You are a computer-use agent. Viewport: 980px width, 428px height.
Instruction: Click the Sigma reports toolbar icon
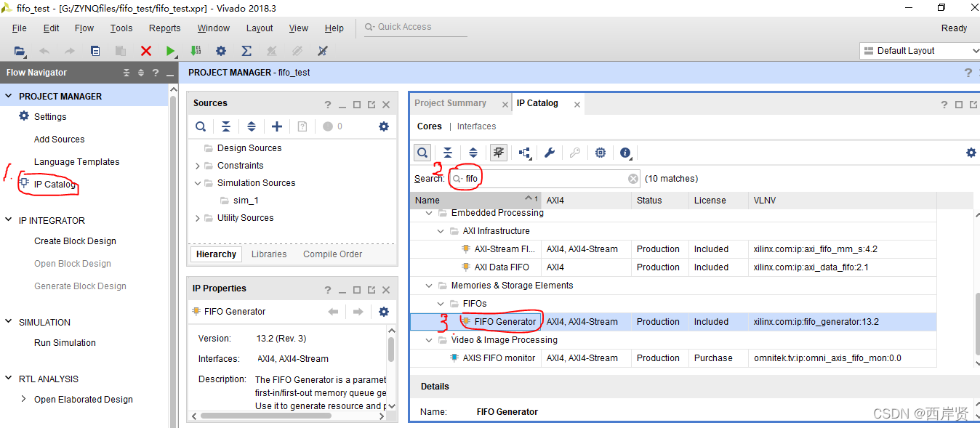[x=246, y=51]
